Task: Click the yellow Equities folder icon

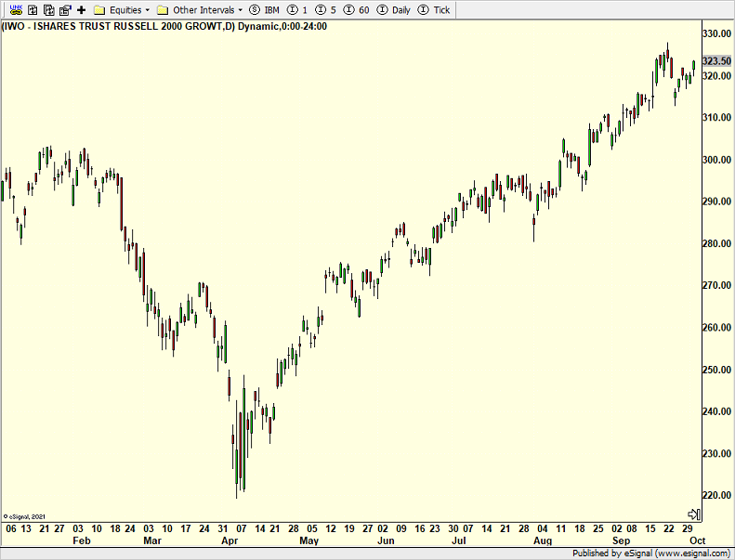Action: pyautogui.click(x=99, y=9)
